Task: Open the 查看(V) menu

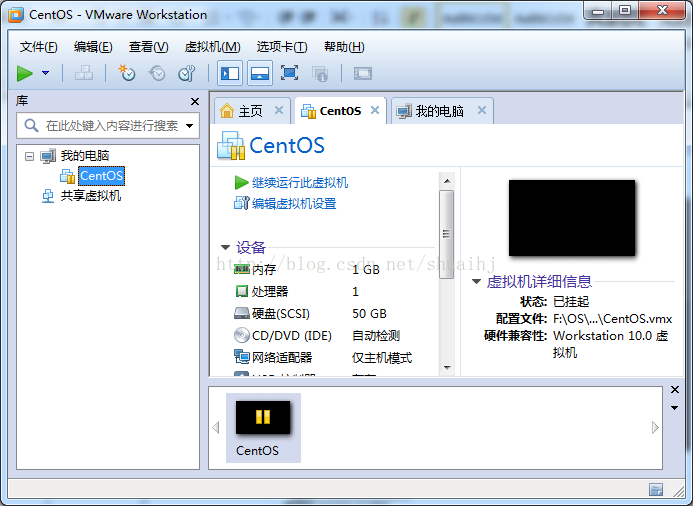Action: click(148, 46)
